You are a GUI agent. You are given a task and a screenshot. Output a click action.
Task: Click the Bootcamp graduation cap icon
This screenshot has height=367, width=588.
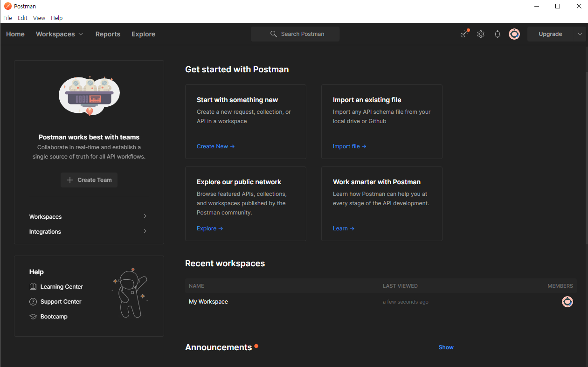[33, 317]
